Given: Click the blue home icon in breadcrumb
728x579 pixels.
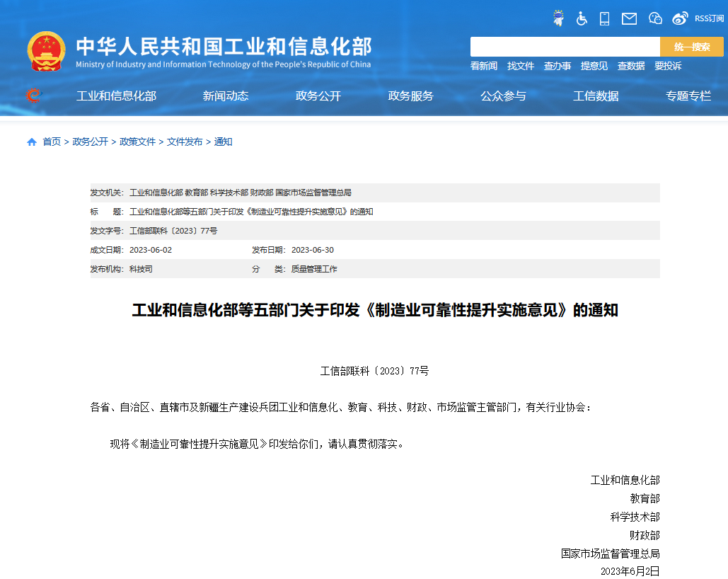Looking at the screenshot, I should point(32,142).
